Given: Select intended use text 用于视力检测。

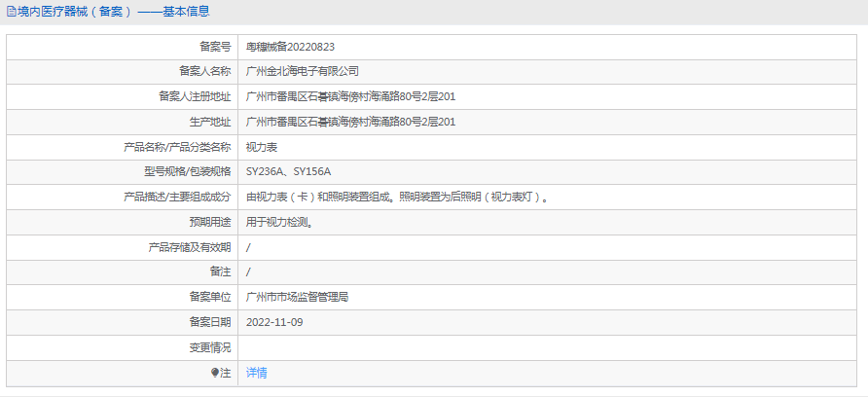Looking at the screenshot, I should [x=282, y=223].
